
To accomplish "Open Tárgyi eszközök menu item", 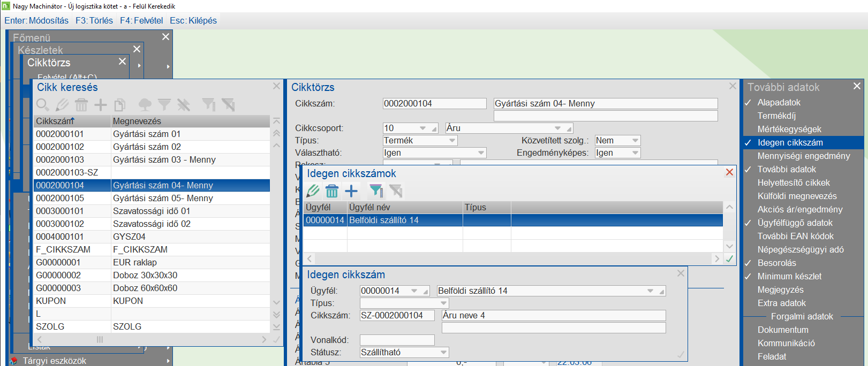I will 54,361.
